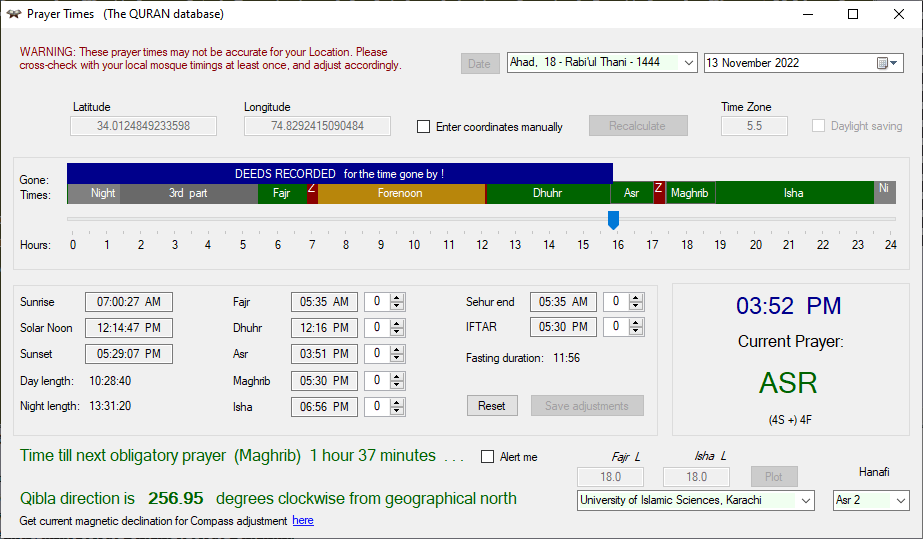Tick the Daylight saving checkbox
The width and height of the screenshot is (923, 539).
click(x=818, y=126)
